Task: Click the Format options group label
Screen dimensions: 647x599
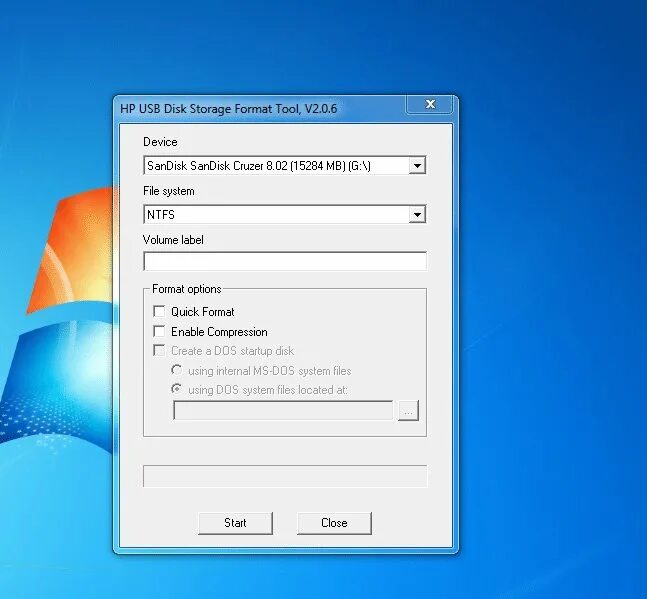Action: click(x=187, y=289)
